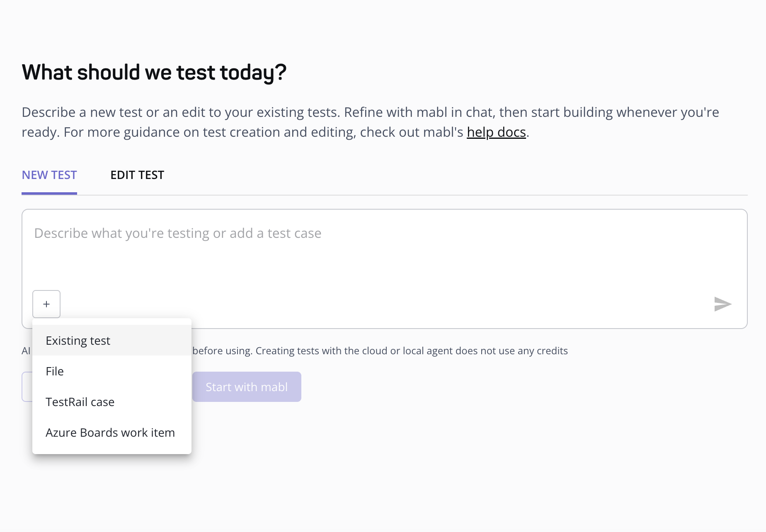Click the 'What should we test today?' heading
766x532 pixels.
[x=154, y=72]
